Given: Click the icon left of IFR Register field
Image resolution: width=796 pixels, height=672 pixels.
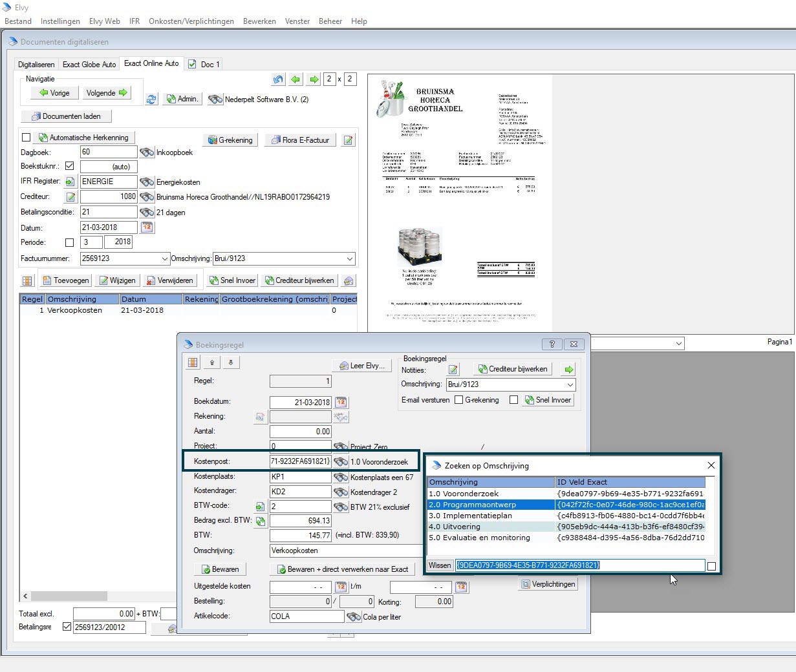Looking at the screenshot, I should 70,182.
